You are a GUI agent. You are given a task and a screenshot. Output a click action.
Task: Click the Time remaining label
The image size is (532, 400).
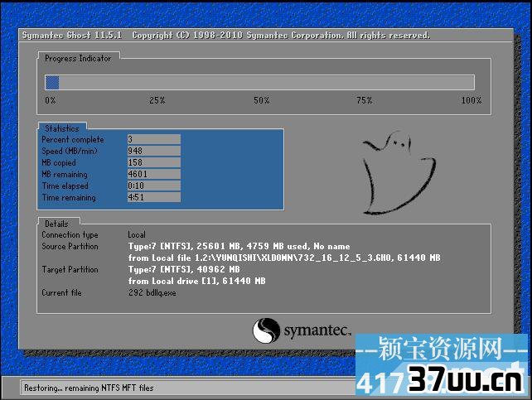coord(69,197)
